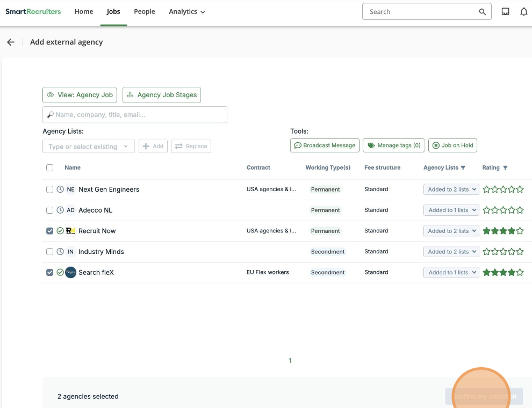Open 'Added to 1 lists' dropdown for Search fleX
This screenshot has height=408, width=532.
click(451, 273)
